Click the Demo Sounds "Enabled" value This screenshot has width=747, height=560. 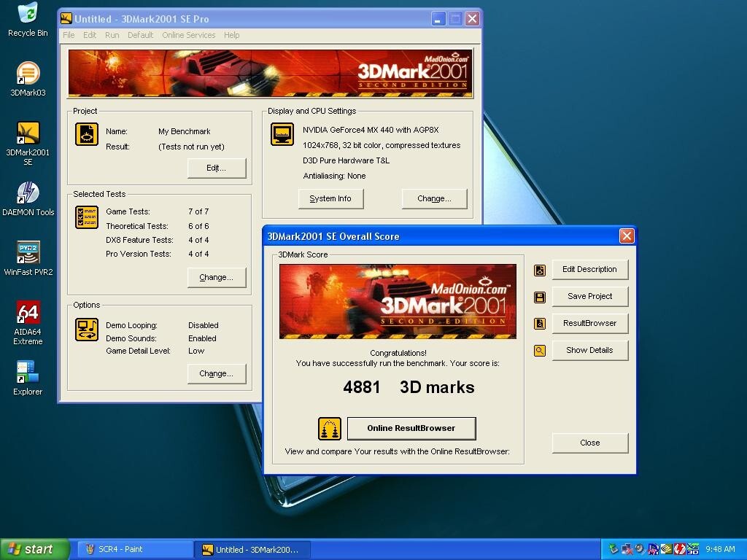(203, 338)
